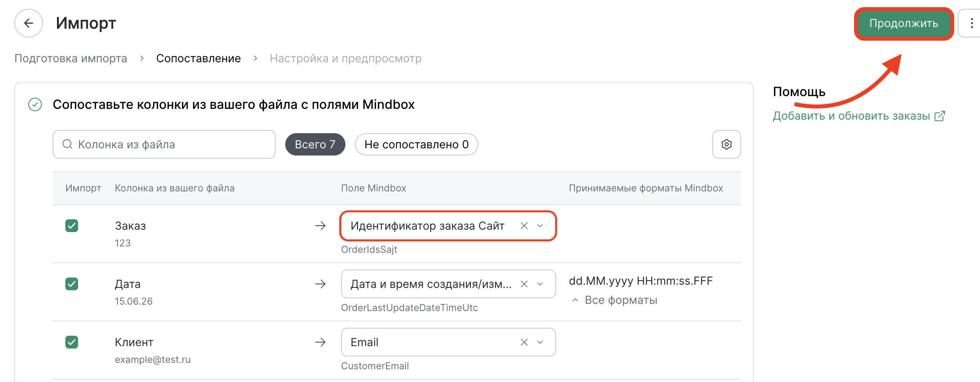Show all columns with Всего 7 filter
Viewport: 980px width, 382px height.
[315, 144]
